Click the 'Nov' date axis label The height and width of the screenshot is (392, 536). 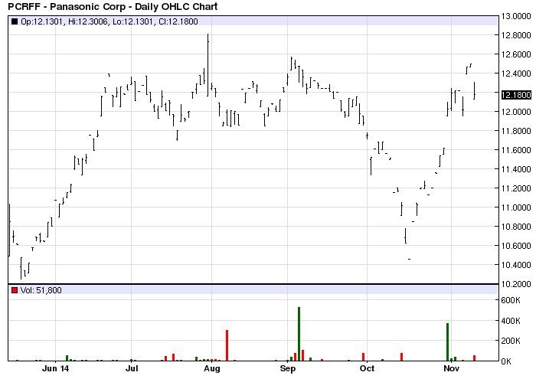pos(451,368)
